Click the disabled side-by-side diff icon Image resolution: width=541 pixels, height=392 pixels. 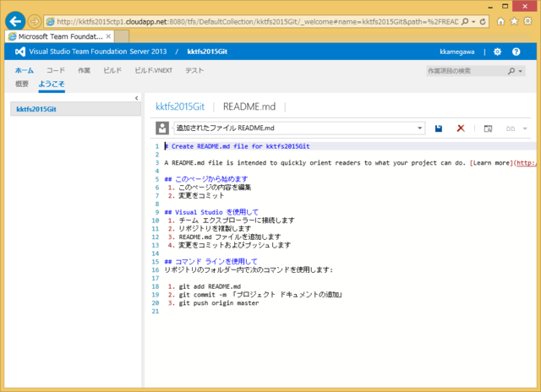click(x=511, y=128)
